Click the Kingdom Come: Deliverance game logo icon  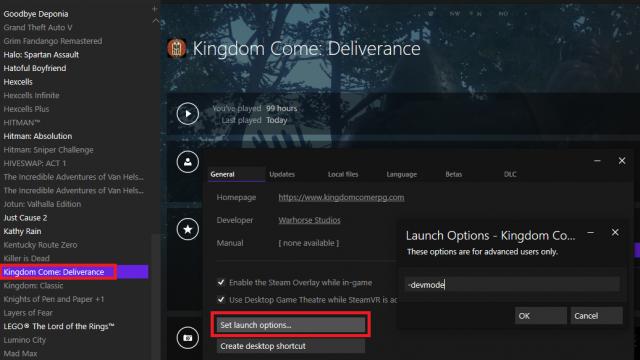coord(177,49)
